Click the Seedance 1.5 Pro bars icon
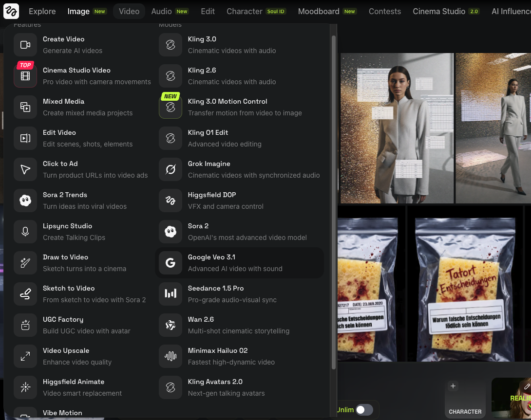Screen dimensions: 531x420 coord(171,294)
